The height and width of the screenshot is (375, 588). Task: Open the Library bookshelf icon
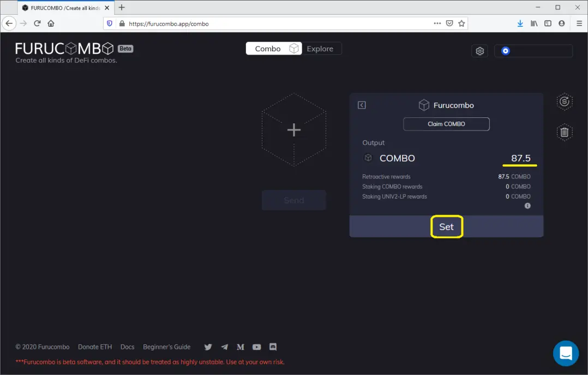coord(534,23)
